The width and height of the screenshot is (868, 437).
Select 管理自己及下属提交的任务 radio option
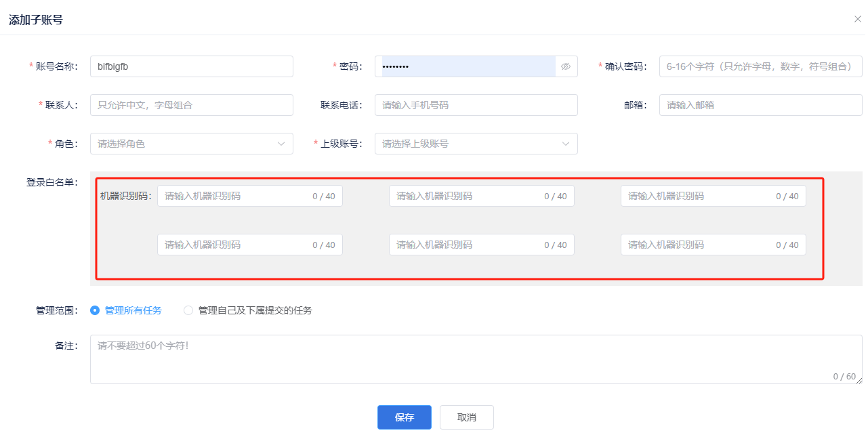(x=188, y=310)
